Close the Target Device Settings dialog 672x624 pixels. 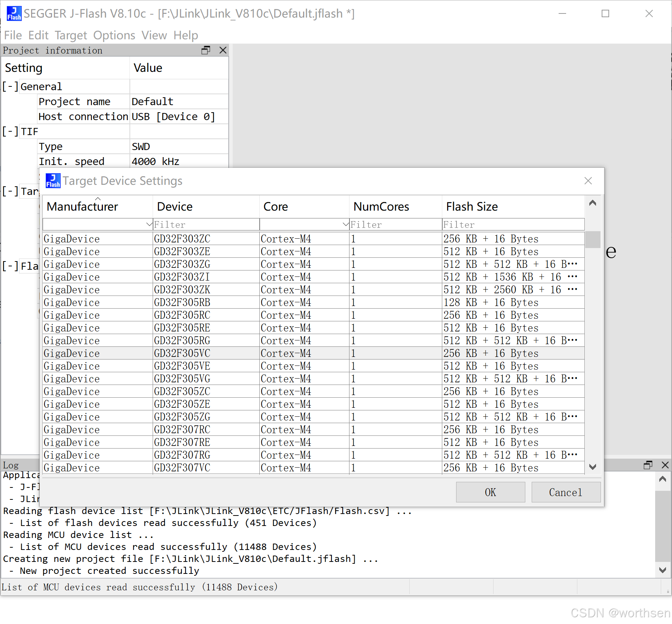click(588, 181)
